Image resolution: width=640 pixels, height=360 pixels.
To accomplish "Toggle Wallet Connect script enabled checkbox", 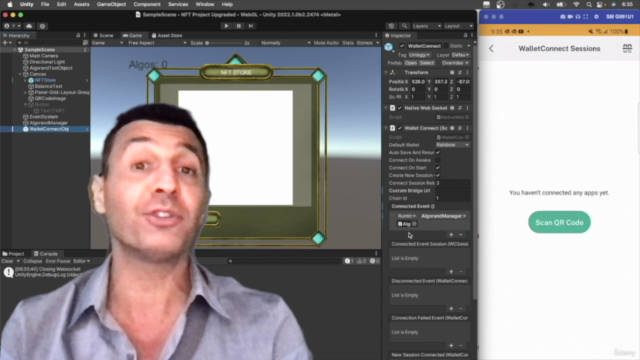I will coord(400,128).
